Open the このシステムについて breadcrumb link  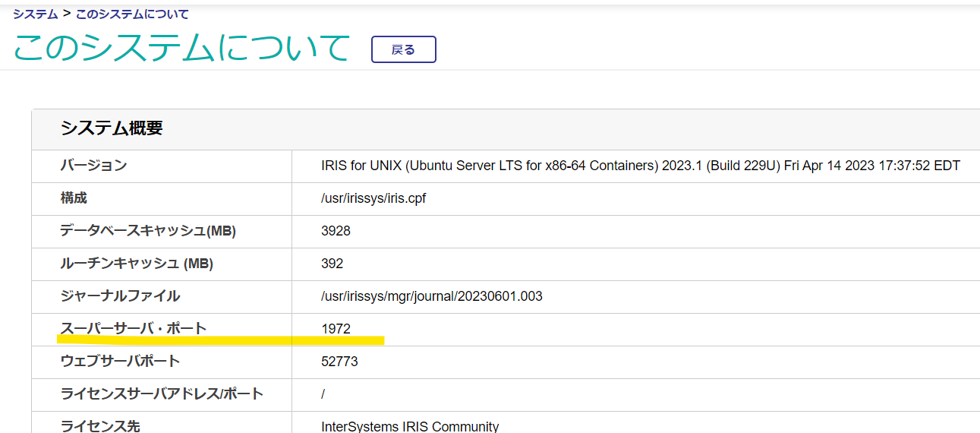[x=132, y=14]
